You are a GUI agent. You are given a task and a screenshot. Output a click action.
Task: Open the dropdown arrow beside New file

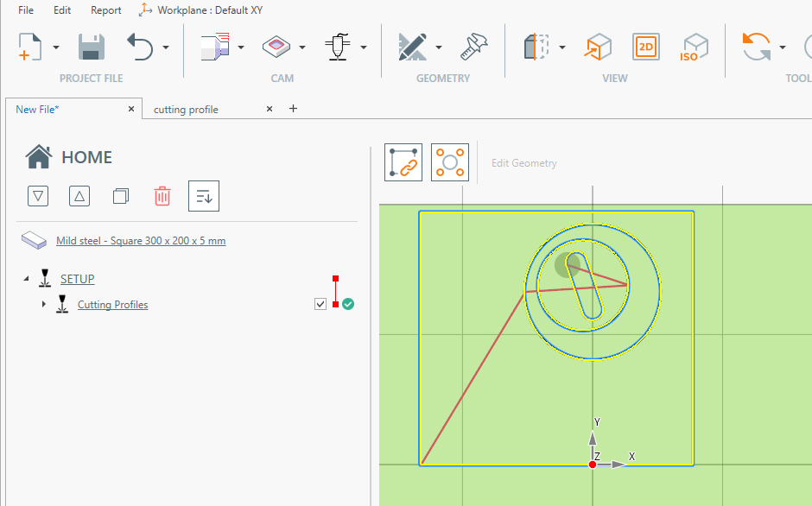56,47
